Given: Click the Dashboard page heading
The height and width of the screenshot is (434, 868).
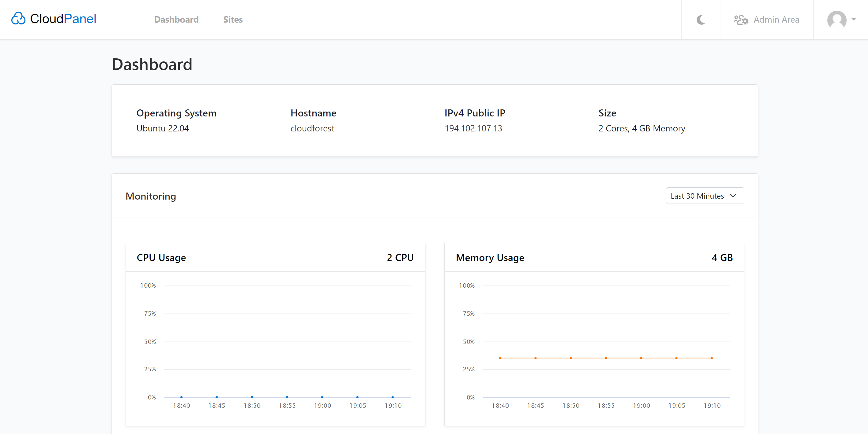Looking at the screenshot, I should point(152,64).
